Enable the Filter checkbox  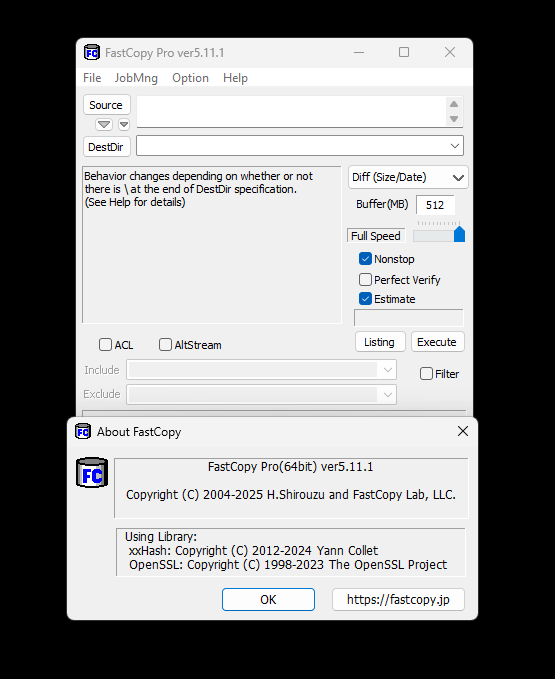426,374
